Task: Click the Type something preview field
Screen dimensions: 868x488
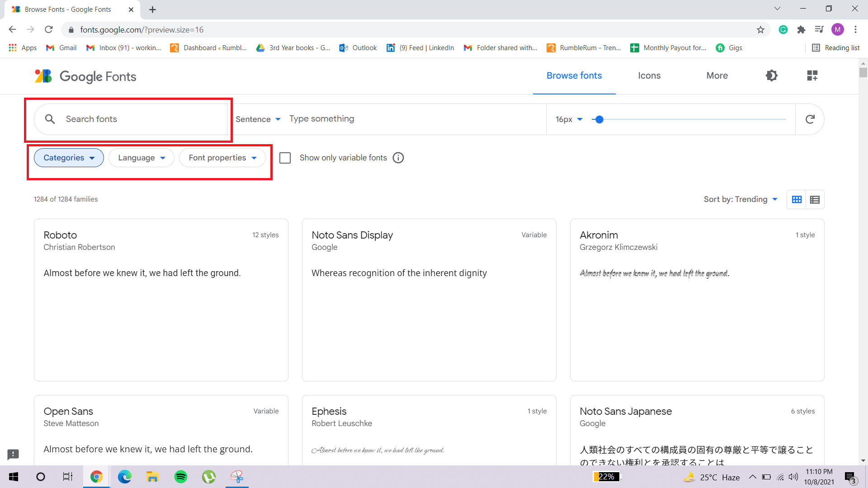Action: coord(414,119)
